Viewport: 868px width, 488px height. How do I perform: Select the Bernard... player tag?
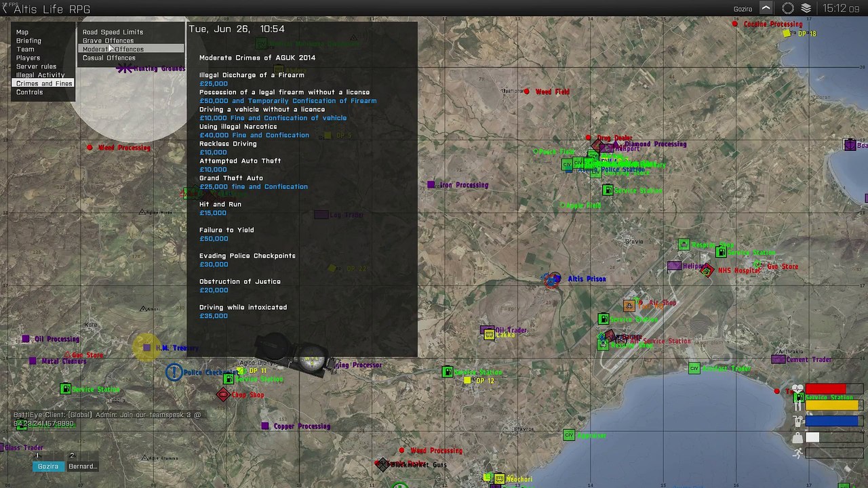coord(83,466)
